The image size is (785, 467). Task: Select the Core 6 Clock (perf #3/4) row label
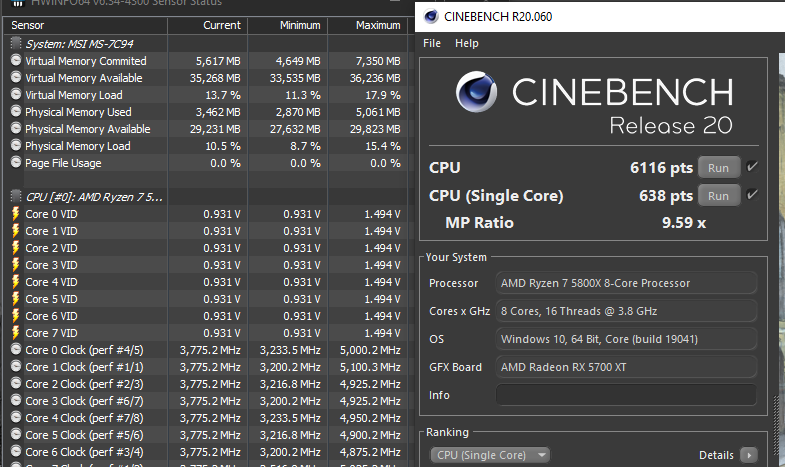[x=84, y=452]
